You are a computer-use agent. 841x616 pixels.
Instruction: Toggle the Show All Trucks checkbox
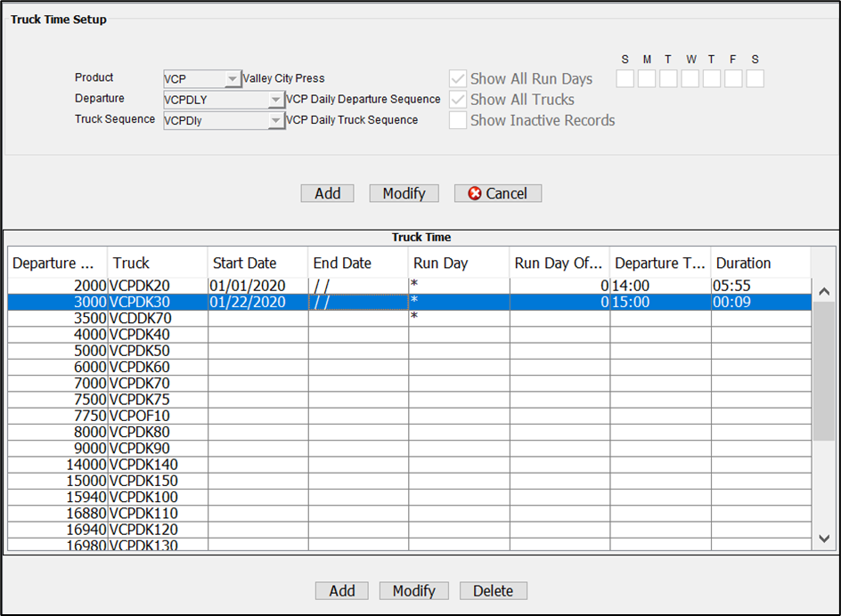[458, 100]
